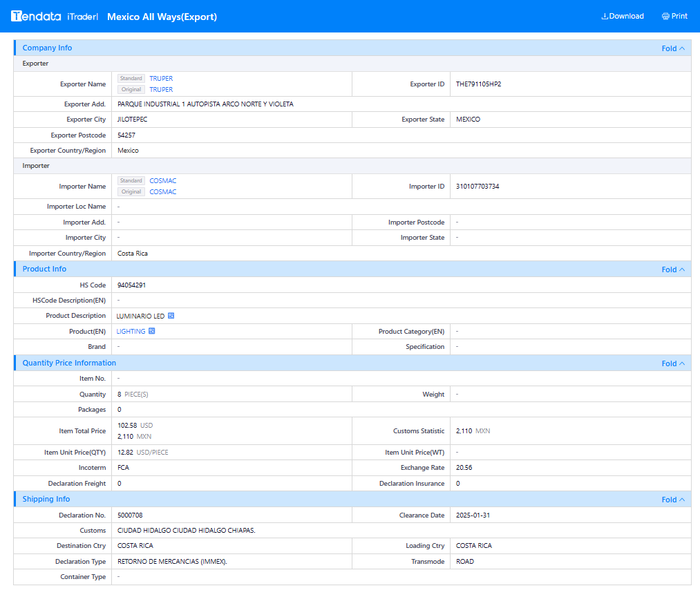Image resolution: width=700 pixels, height=597 pixels.
Task: Open the original exporter name TRUPER link
Action: tap(161, 90)
